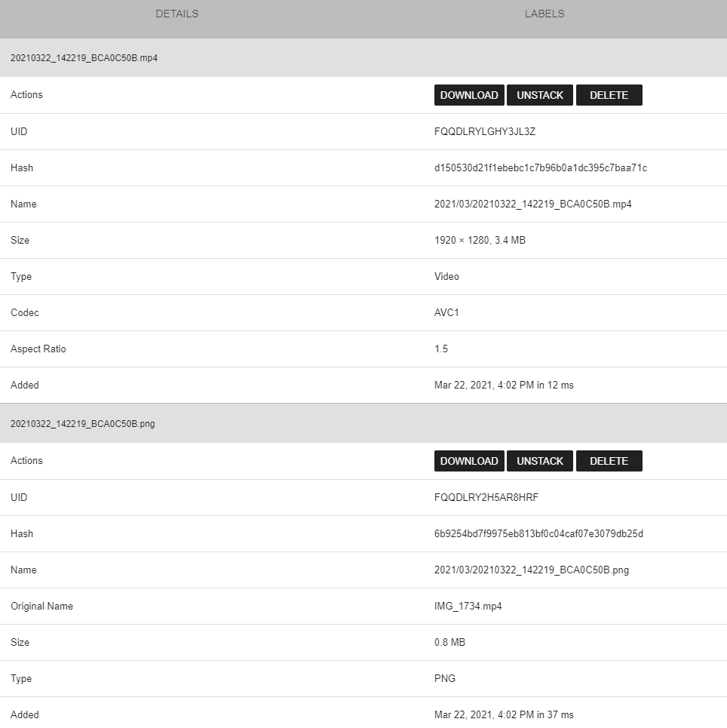Click the Original Name row label
The image size is (727, 728).
click(x=41, y=607)
